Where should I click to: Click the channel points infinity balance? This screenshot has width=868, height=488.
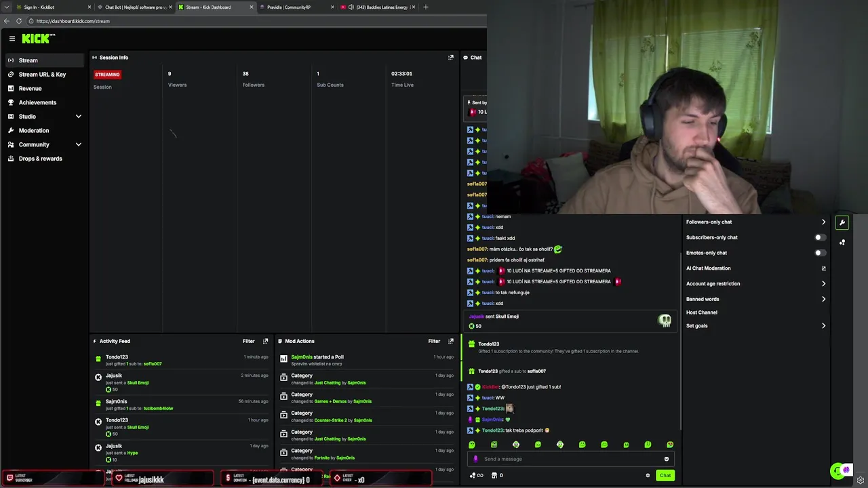click(x=476, y=475)
